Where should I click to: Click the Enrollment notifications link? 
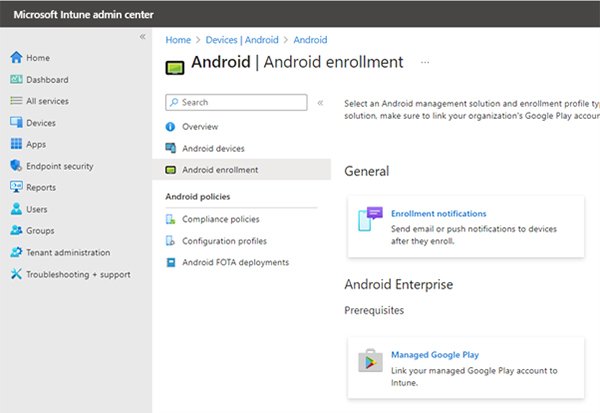pos(438,213)
